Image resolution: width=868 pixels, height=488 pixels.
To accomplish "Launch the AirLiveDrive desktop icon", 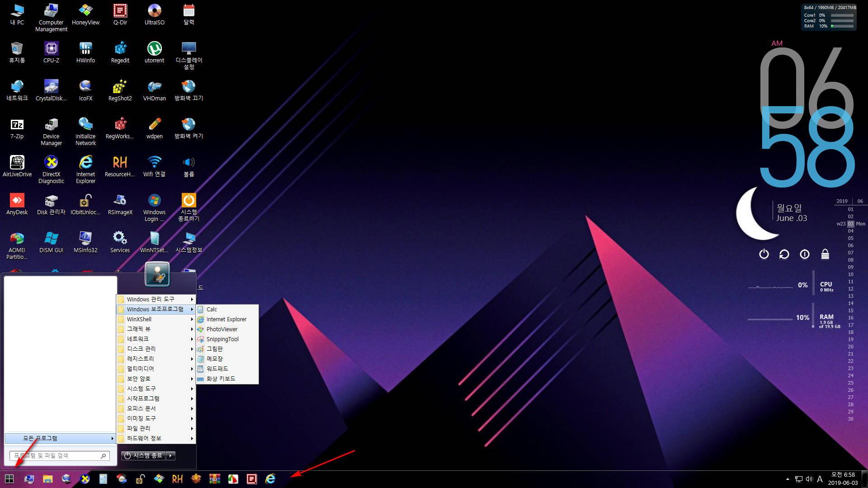I will tap(17, 166).
